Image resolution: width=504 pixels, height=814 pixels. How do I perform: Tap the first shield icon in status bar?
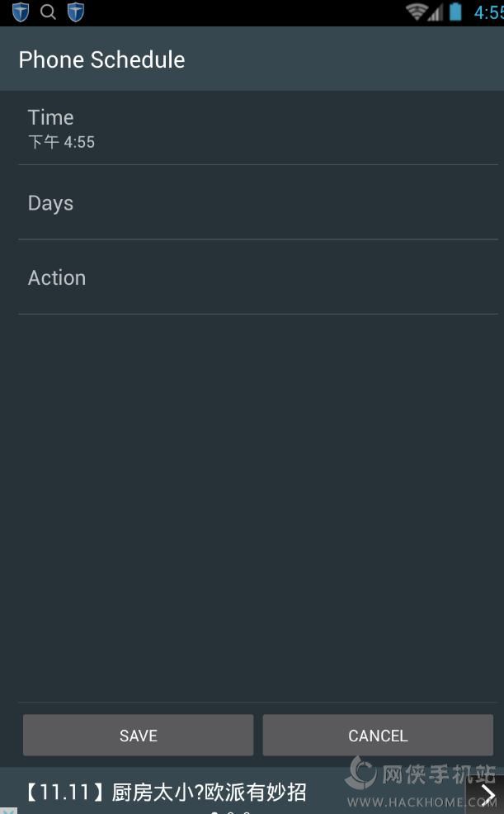[21, 12]
